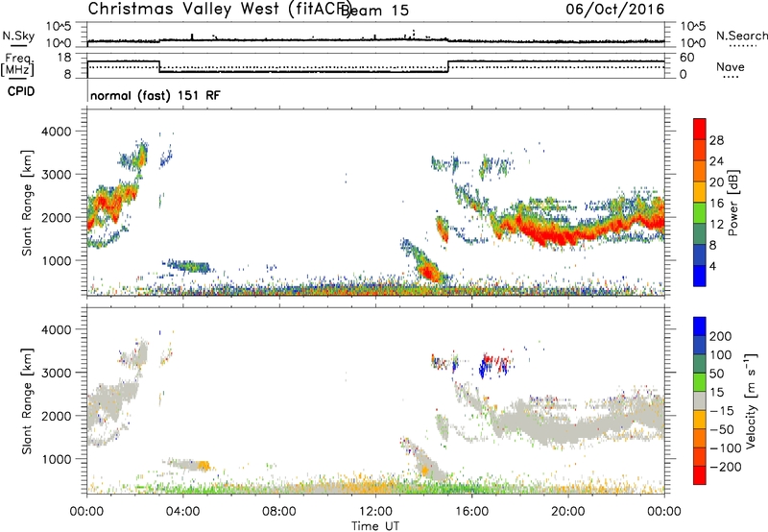768x532 pixels.
Task: Click the frequency step-up near 15:00 UT
Action: [x=447, y=66]
